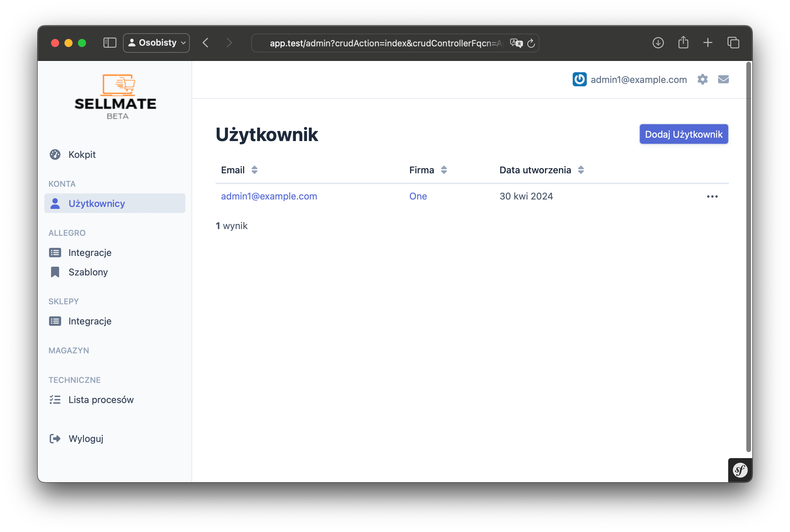Click the ALLEGRO section label

[67, 233]
